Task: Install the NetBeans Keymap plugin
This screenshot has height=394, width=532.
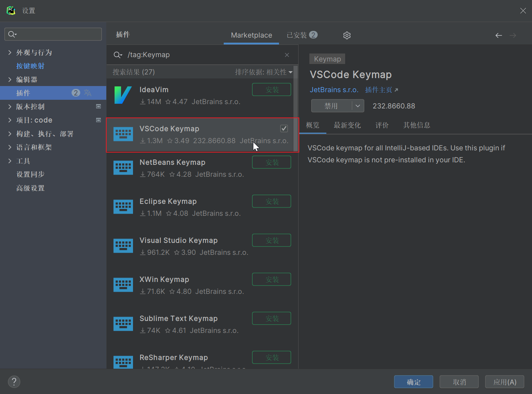Action: tap(271, 162)
